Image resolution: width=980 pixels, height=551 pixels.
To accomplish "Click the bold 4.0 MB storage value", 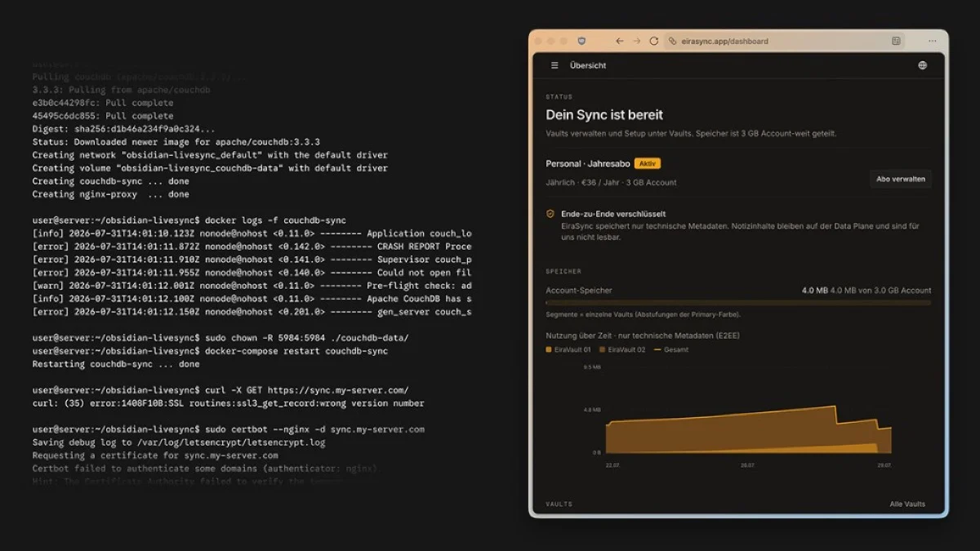I will 814,290.
